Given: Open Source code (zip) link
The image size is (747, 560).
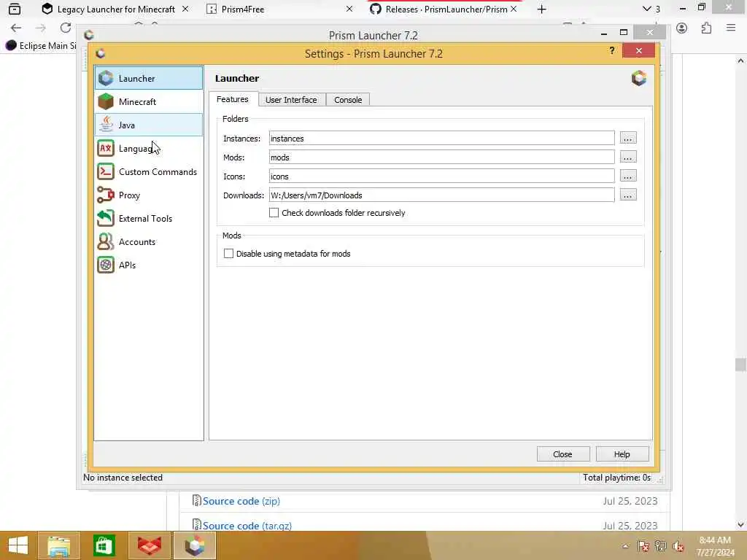Looking at the screenshot, I should [x=241, y=501].
